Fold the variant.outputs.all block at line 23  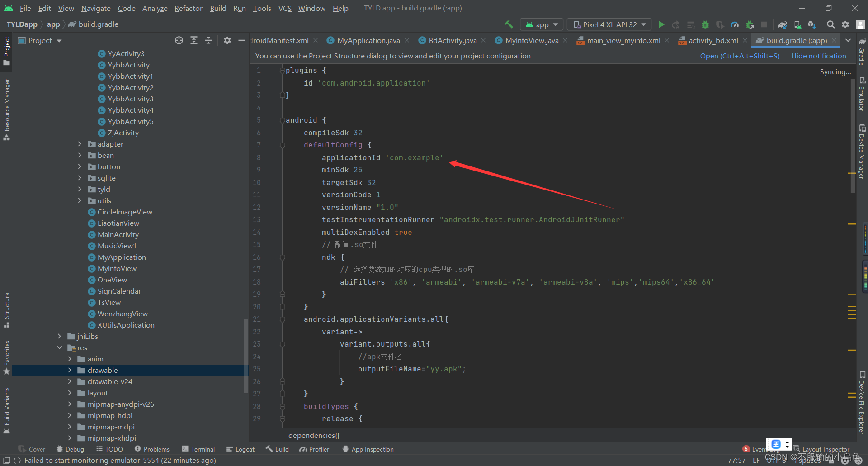282,344
